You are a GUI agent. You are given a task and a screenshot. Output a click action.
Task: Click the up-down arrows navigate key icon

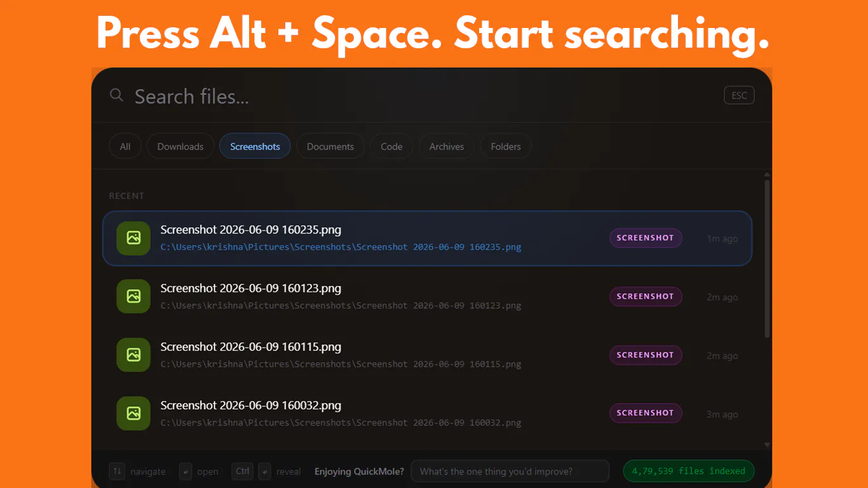[117, 471]
